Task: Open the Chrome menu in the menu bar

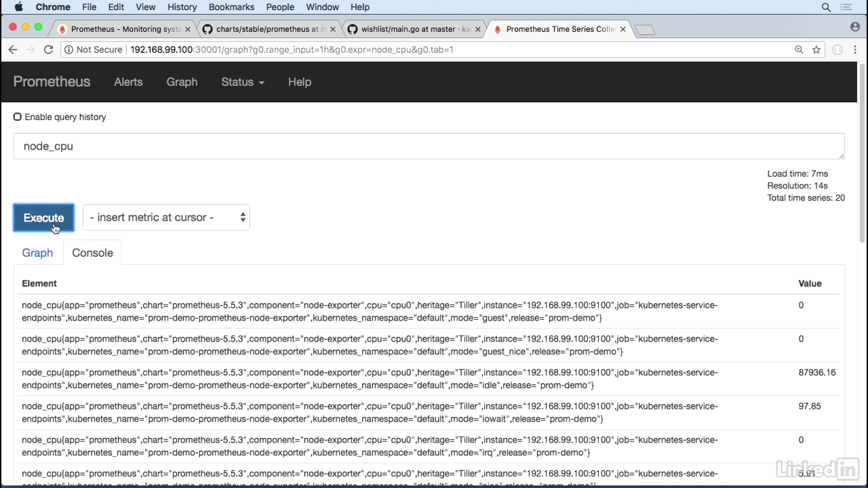Action: click(x=52, y=7)
